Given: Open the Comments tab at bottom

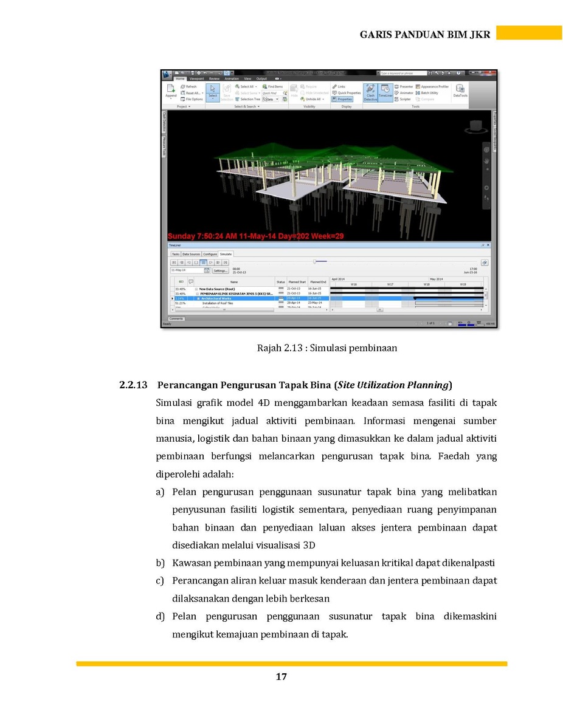Looking at the screenshot, I should tap(176, 318).
